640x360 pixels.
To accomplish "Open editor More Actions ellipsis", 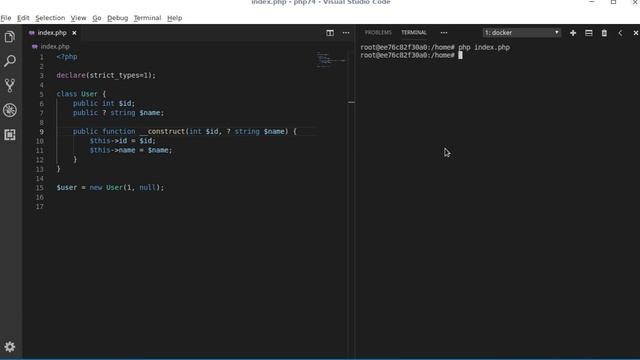I will pos(346,33).
